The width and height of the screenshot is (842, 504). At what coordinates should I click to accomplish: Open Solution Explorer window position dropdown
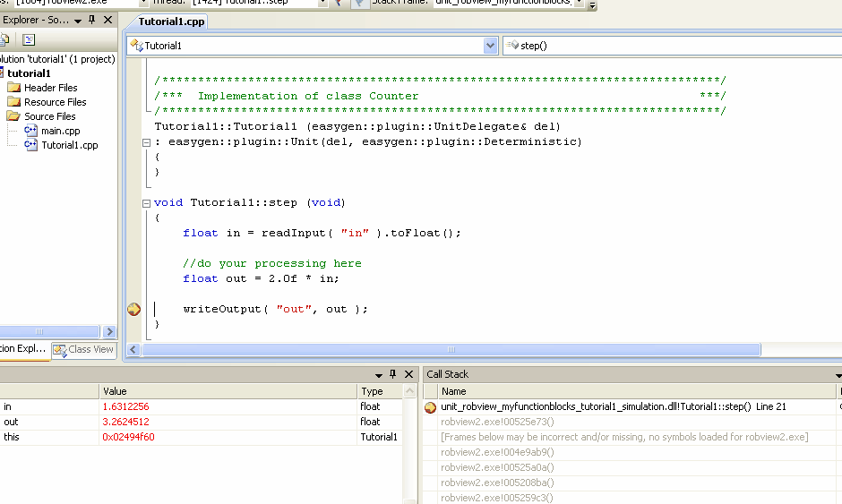pyautogui.click(x=78, y=21)
